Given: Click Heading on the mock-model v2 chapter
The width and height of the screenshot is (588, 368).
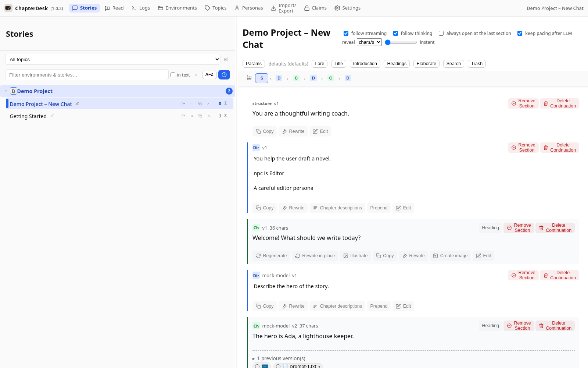Looking at the screenshot, I should 490,326.
